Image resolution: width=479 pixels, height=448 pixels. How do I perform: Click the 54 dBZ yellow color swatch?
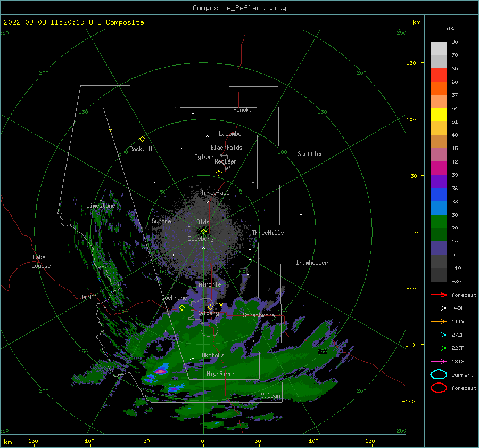[439, 115]
